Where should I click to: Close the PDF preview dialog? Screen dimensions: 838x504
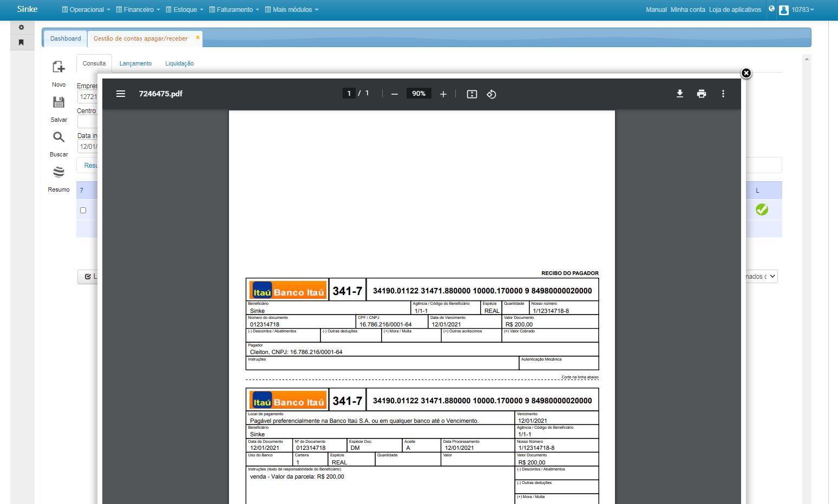coord(746,73)
